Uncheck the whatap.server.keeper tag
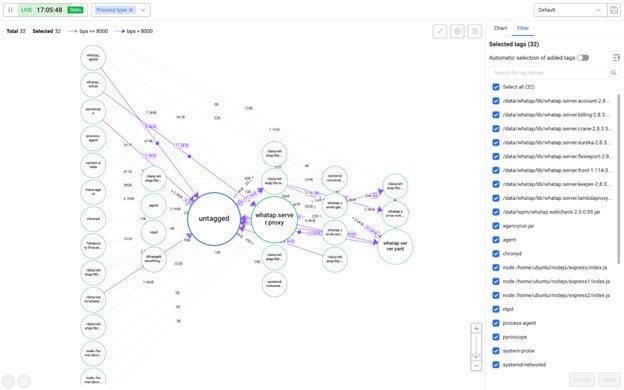 click(x=496, y=184)
